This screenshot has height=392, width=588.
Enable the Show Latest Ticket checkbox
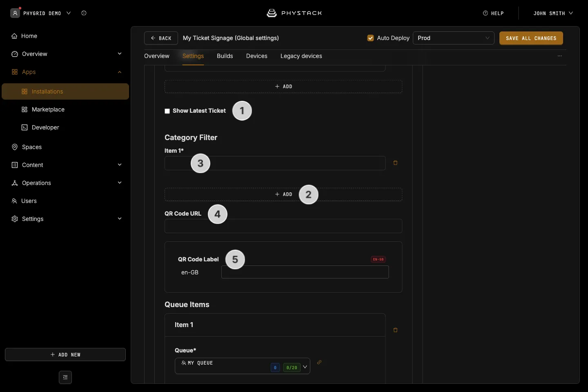[x=167, y=111]
